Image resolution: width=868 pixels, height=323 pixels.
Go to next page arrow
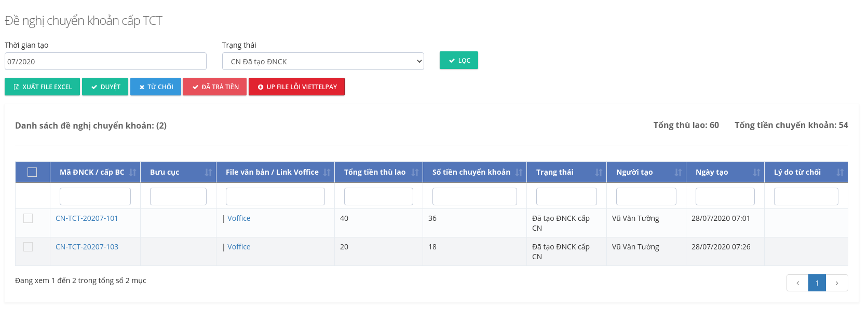pyautogui.click(x=836, y=283)
